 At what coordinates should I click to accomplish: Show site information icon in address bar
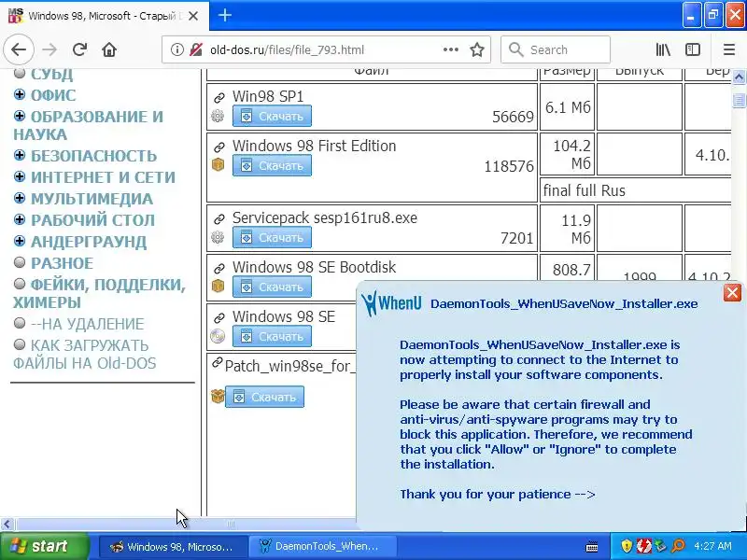[176, 49]
